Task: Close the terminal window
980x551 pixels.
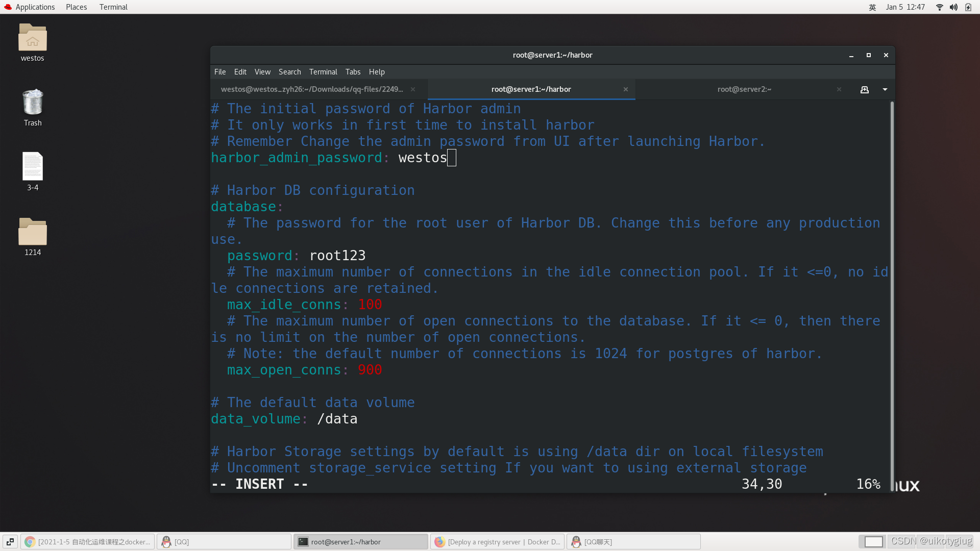Action: pos(886,55)
